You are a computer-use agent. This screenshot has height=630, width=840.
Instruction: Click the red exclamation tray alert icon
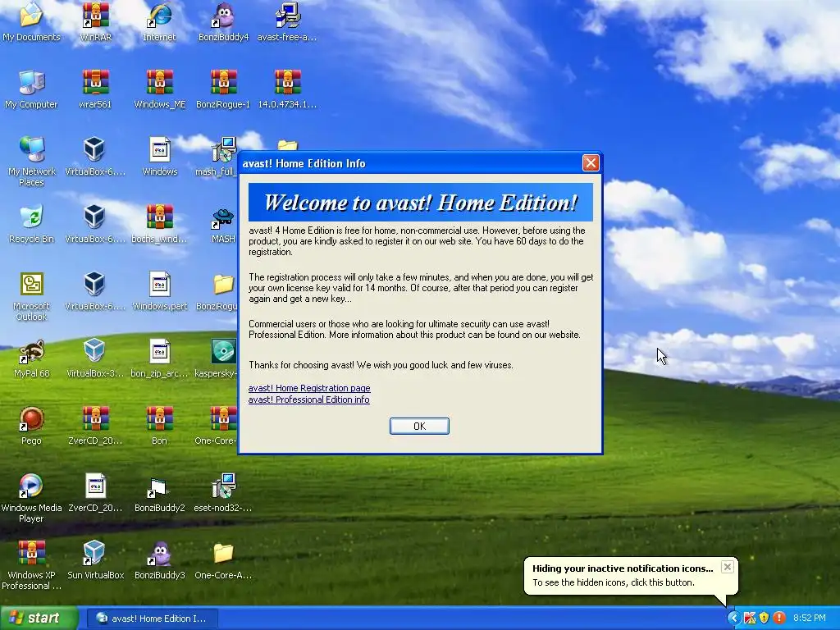coord(779,619)
